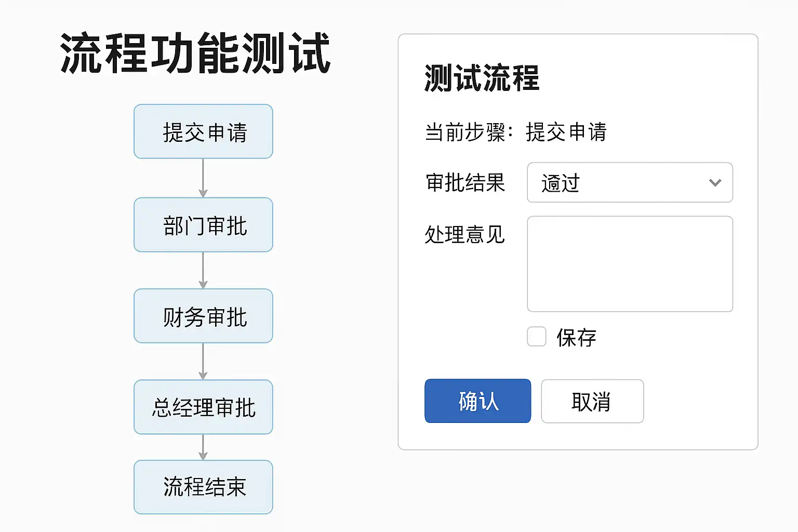Click arrow between 总经理审批 and 流程结束
The height and width of the screenshot is (532, 798).
click(203, 447)
